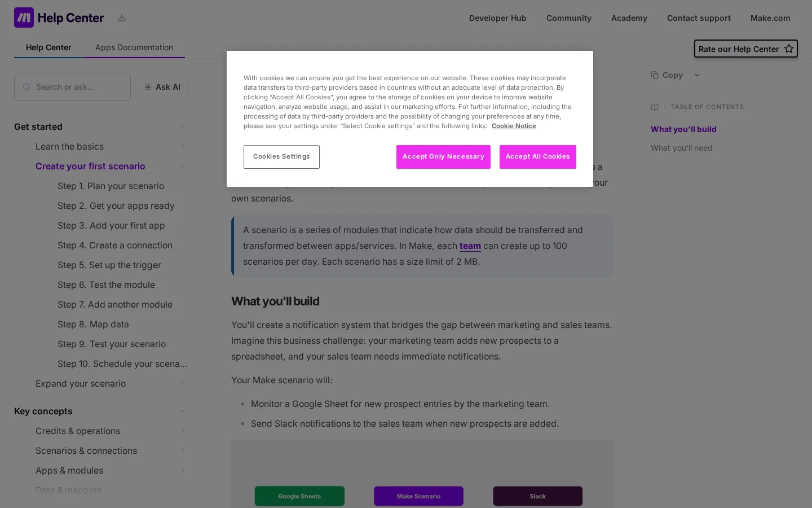Image resolution: width=812 pixels, height=508 pixels.
Task: Open the Ask AI sparkle button
Action: 162,87
